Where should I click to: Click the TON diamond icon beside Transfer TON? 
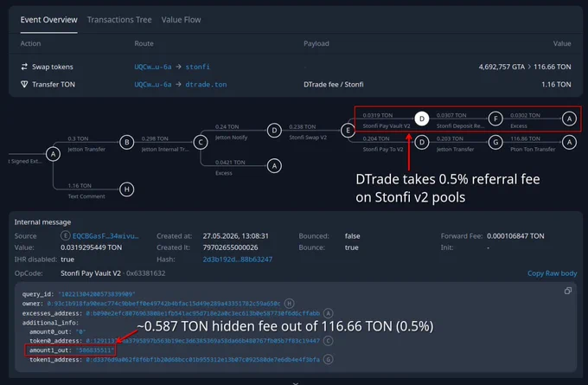click(24, 85)
